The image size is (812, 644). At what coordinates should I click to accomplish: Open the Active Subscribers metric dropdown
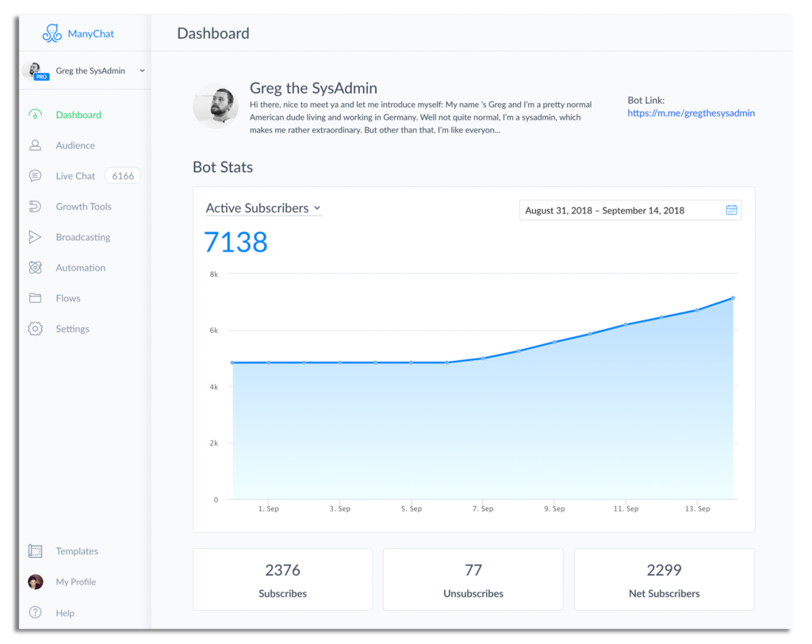(263, 208)
